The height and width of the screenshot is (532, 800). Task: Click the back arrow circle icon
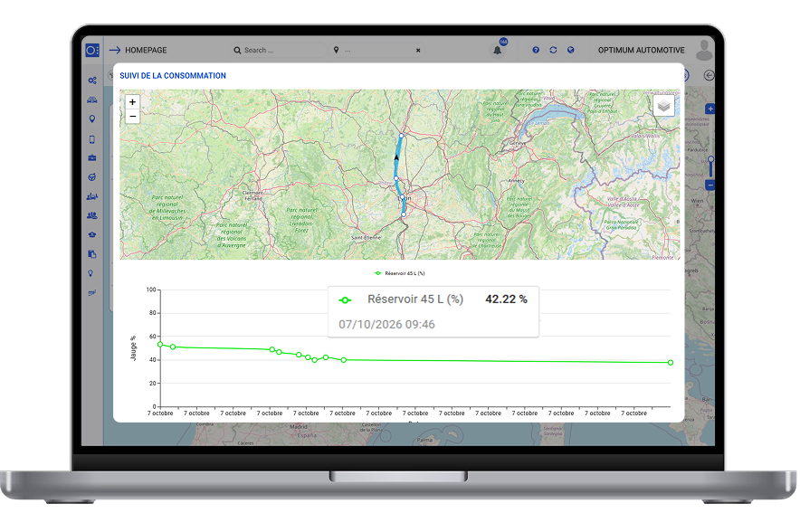coord(709,75)
